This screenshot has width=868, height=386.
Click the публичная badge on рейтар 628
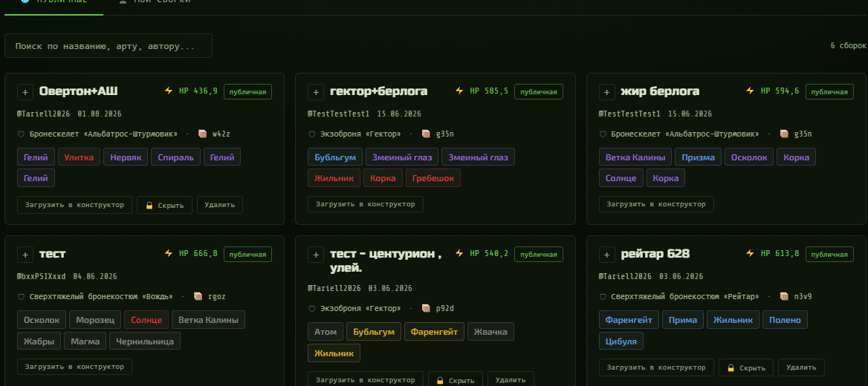[830, 255]
